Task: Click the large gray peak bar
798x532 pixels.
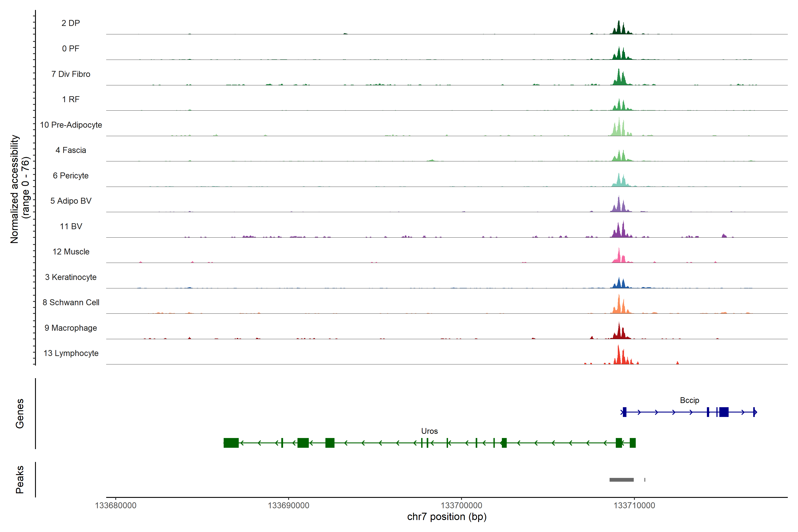Action: (621, 480)
